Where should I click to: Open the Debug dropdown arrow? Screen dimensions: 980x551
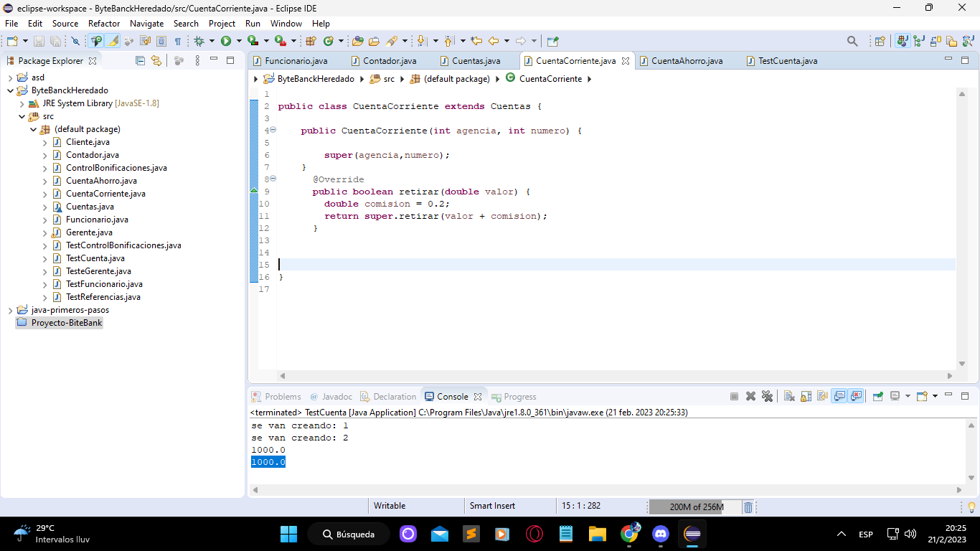212,41
